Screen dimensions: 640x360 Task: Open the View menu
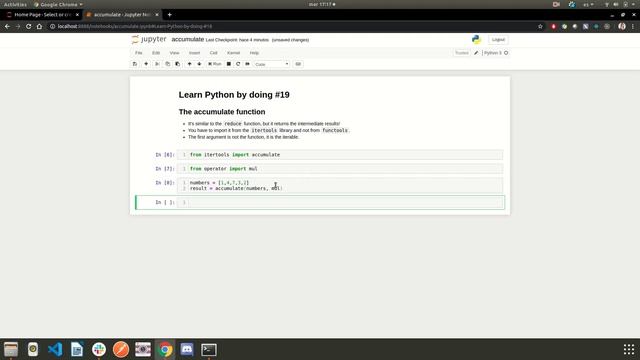[x=174, y=53]
